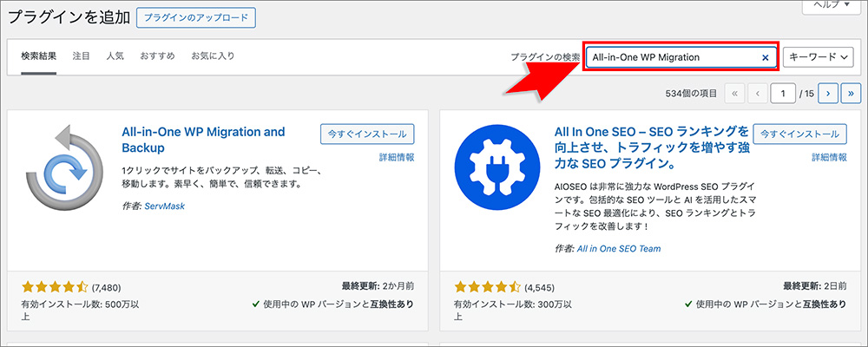The image size is (868, 347).
Task: Open 詳細情報 for All-in-One WP Migration
Action: (397, 157)
